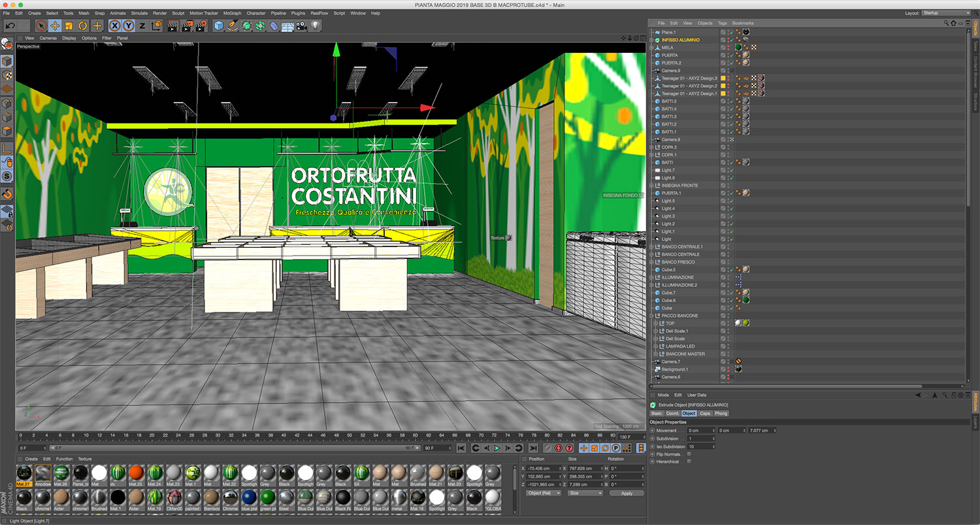Click the Undo arrow icon
The width and height of the screenshot is (980, 525).
pos(8,25)
